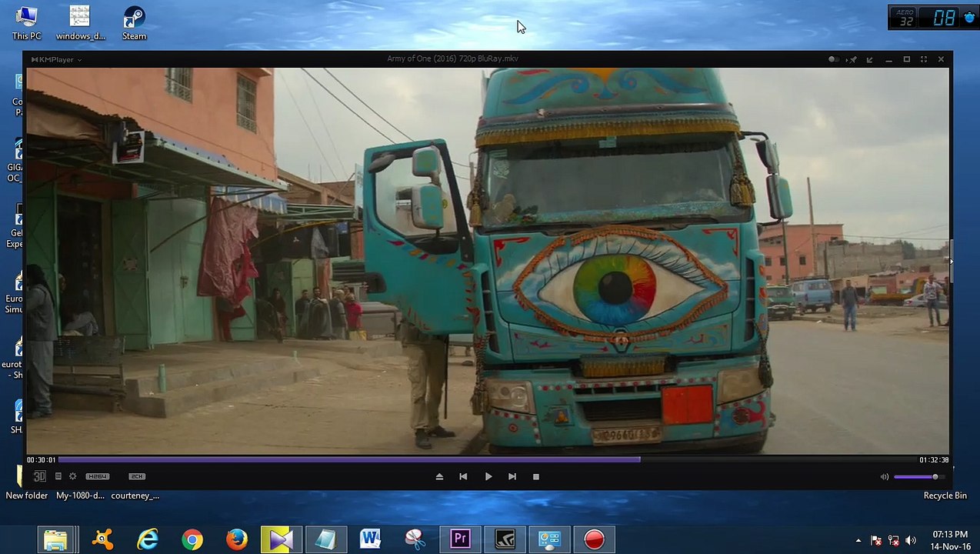Click the elapsed time 00:30:01
980x554 pixels.
tap(41, 460)
